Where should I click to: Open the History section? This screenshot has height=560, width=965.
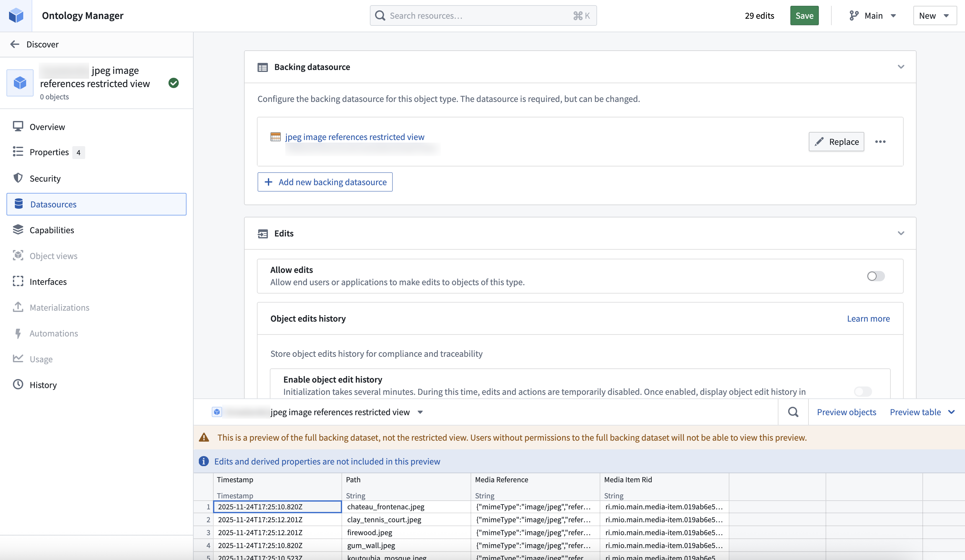click(43, 385)
